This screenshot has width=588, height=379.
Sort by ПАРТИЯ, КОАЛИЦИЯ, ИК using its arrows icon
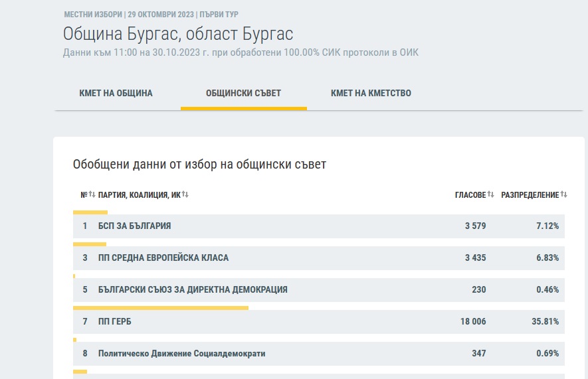[x=185, y=194]
